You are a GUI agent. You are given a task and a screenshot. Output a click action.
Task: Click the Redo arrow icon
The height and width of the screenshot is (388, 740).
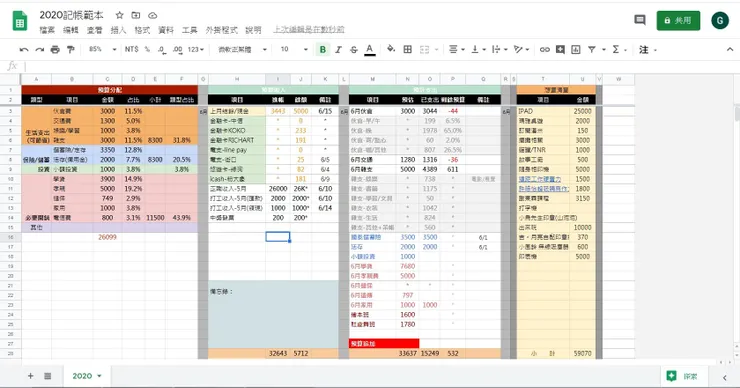click(x=40, y=49)
